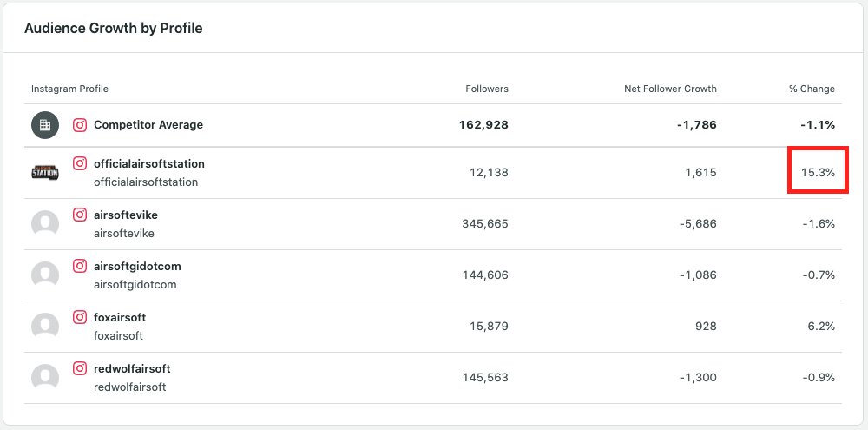Click the redwolfairsoft avatar placeholder

point(45,377)
